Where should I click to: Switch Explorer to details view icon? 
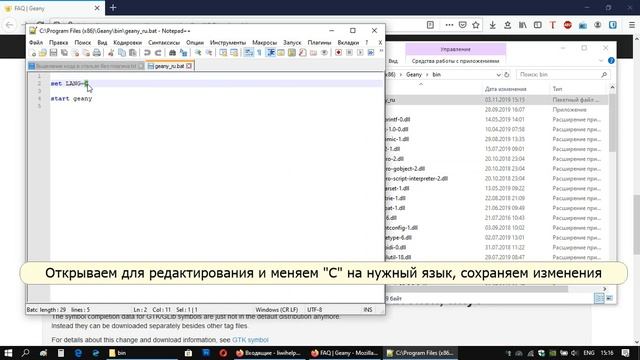click(599, 299)
